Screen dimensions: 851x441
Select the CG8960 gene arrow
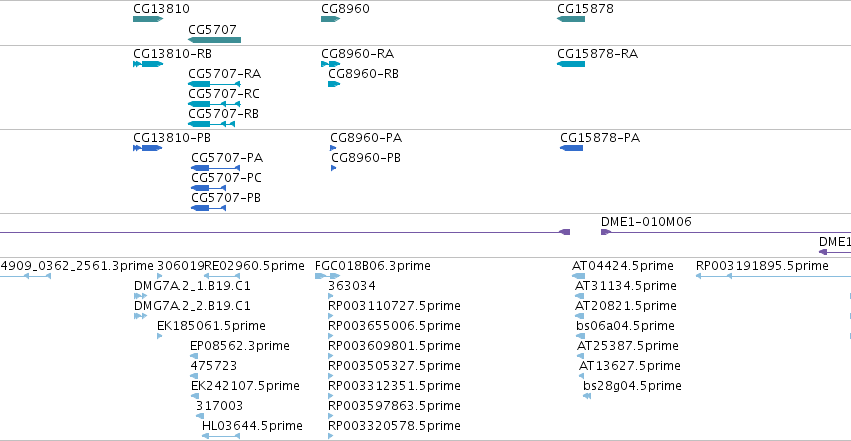(331, 19)
